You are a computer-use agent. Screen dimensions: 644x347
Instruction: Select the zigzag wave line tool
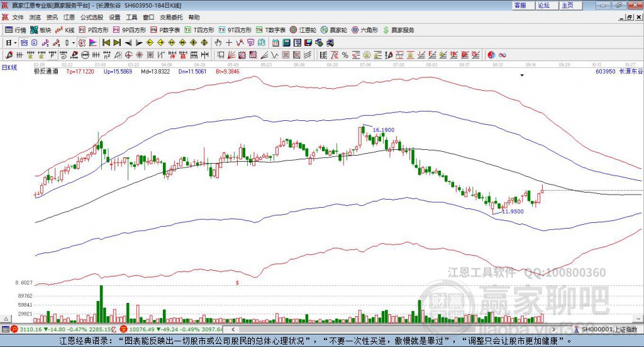click(x=275, y=55)
